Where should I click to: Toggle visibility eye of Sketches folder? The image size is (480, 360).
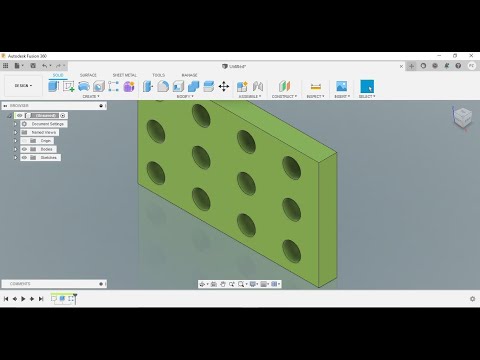click(24, 157)
